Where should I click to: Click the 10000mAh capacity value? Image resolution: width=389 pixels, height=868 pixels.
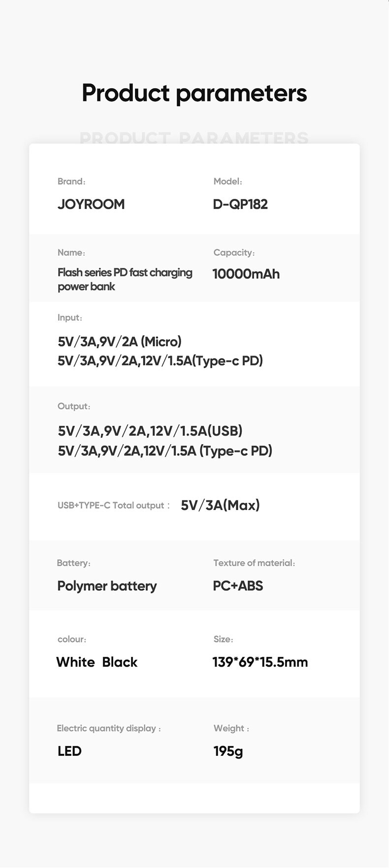(246, 274)
